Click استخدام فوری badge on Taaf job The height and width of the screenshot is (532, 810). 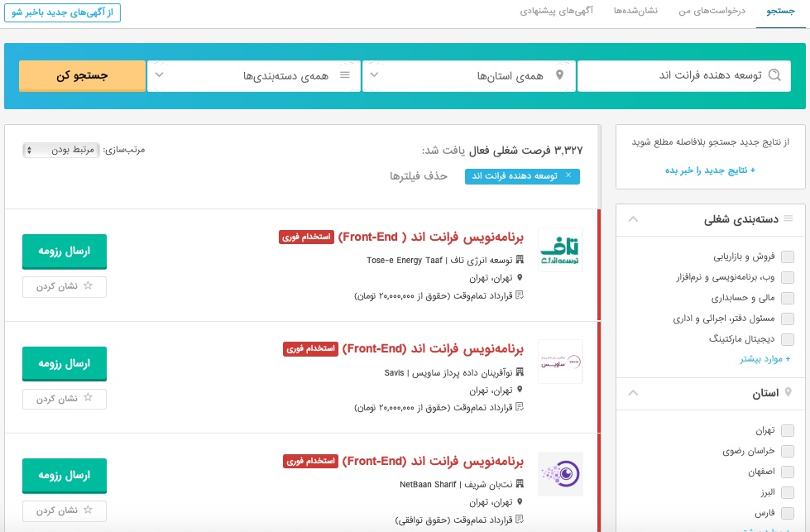tap(306, 237)
